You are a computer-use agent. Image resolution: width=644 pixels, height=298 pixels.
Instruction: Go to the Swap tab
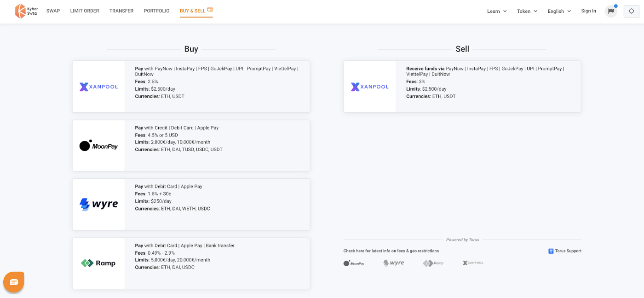(x=53, y=11)
